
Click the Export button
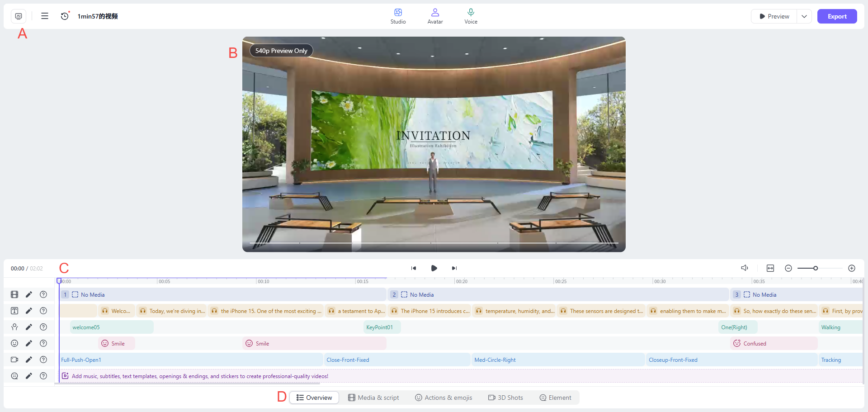[x=837, y=16]
